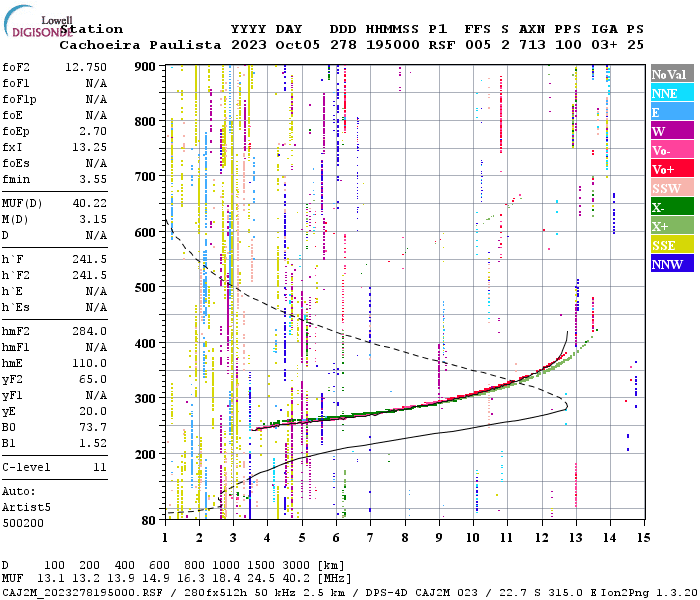Click the 300 km y-axis label

point(145,398)
